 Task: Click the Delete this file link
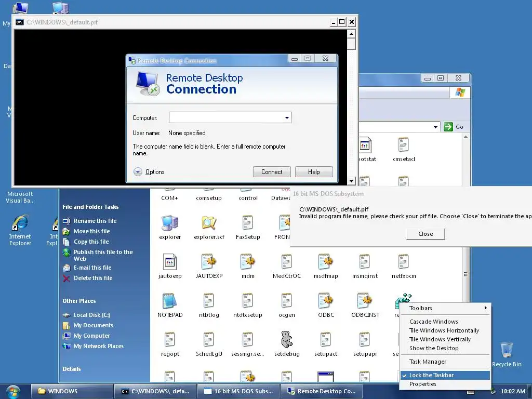click(93, 278)
